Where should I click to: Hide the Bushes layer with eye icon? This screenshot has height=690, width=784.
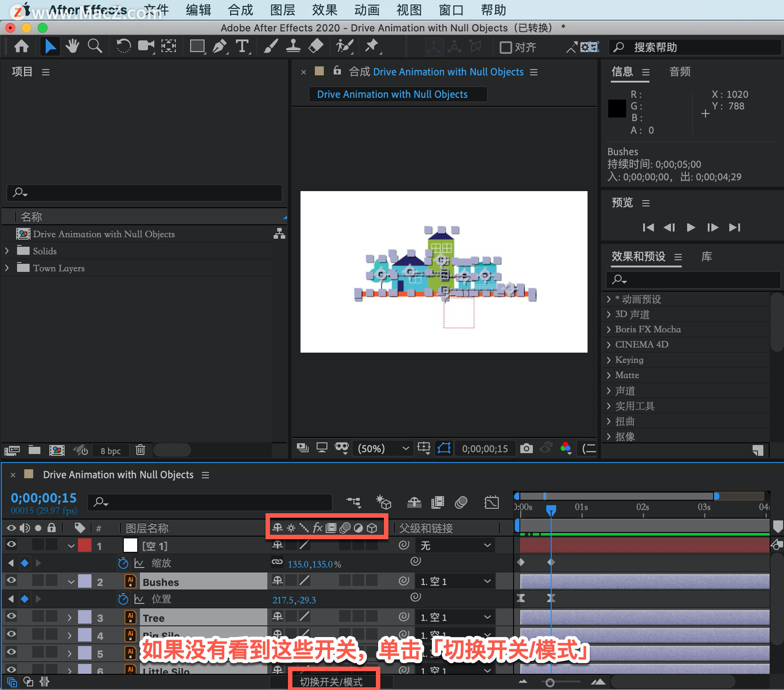11,580
